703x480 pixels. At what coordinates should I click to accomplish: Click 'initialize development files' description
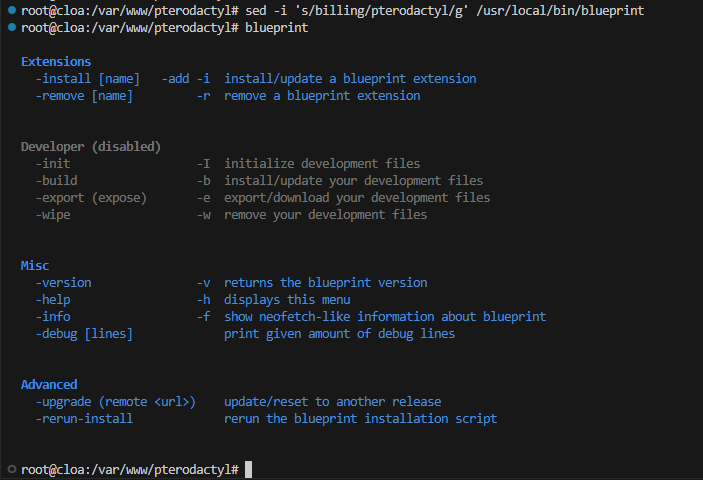point(322,164)
